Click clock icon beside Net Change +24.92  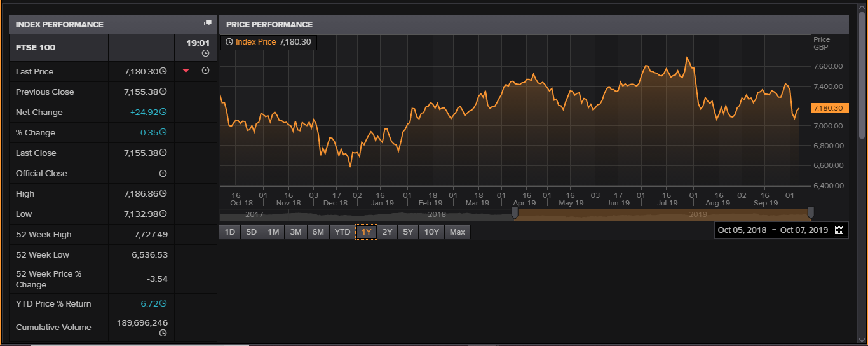click(163, 112)
